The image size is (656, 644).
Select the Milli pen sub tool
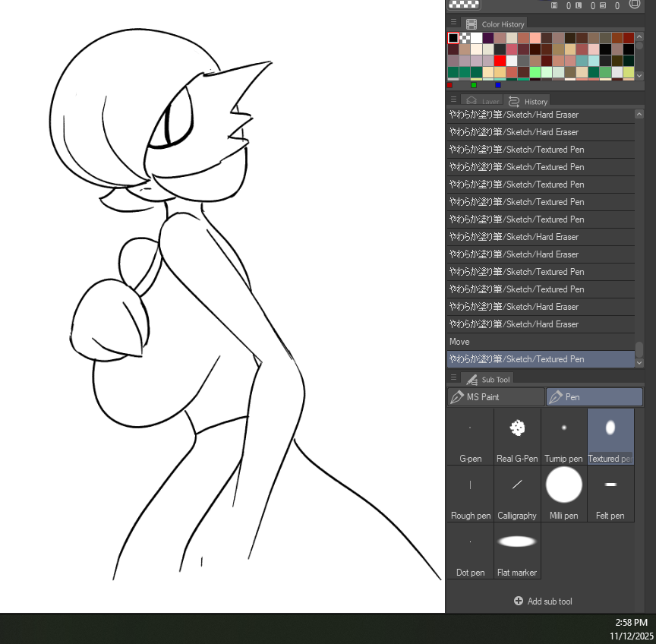click(x=563, y=494)
